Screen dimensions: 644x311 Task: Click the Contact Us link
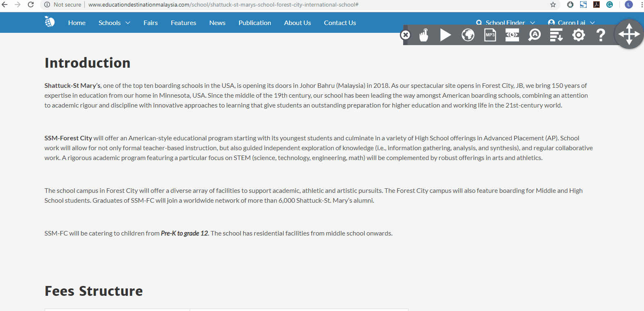(340, 23)
